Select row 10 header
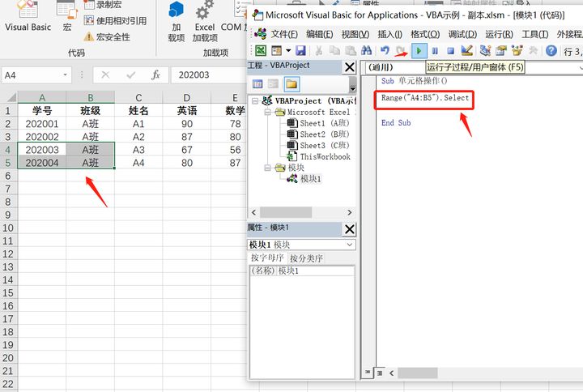 [8, 228]
